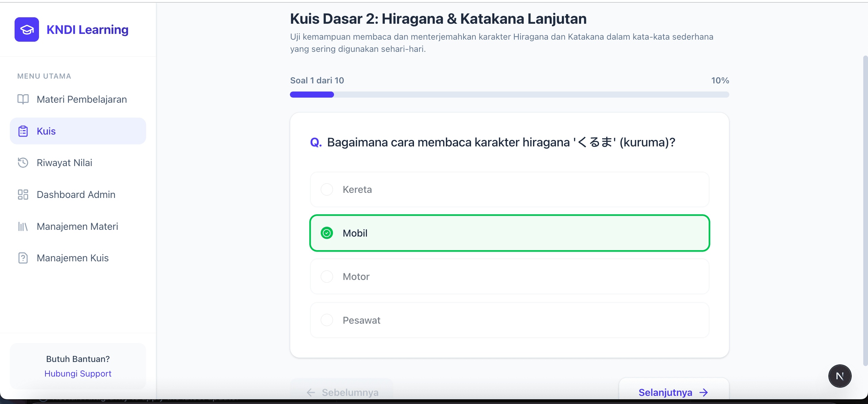Choose the Pesawat answer option
Viewport: 868px width, 404px height.
coord(509,320)
